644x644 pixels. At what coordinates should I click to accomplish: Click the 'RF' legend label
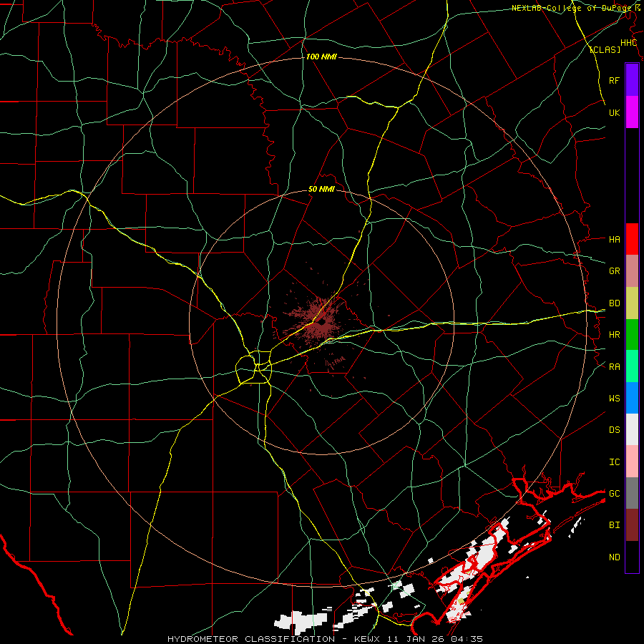[x=614, y=80]
